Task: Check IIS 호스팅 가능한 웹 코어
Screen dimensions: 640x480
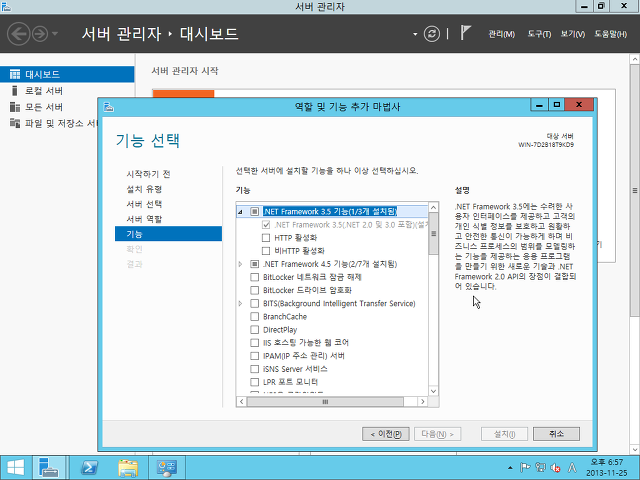Action: coord(254,342)
